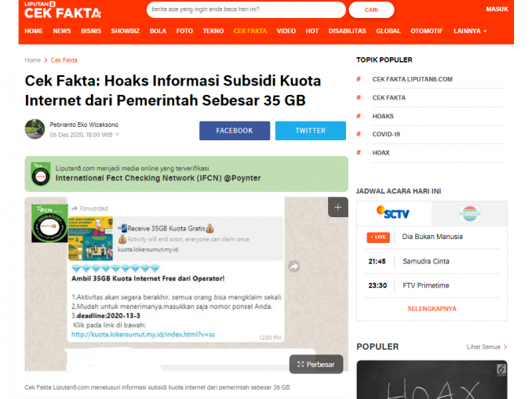Screen dimensions: 532x399
Task: Open the TEKNO section
Action: [213, 31]
